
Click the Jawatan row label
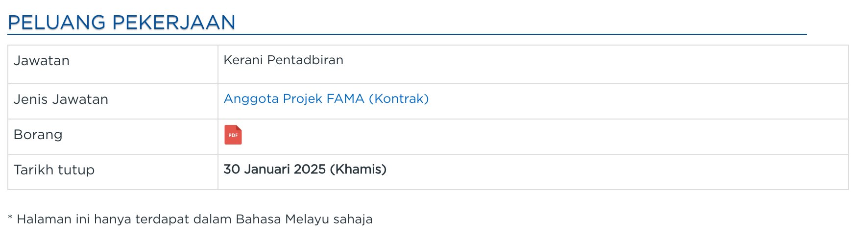click(x=42, y=61)
